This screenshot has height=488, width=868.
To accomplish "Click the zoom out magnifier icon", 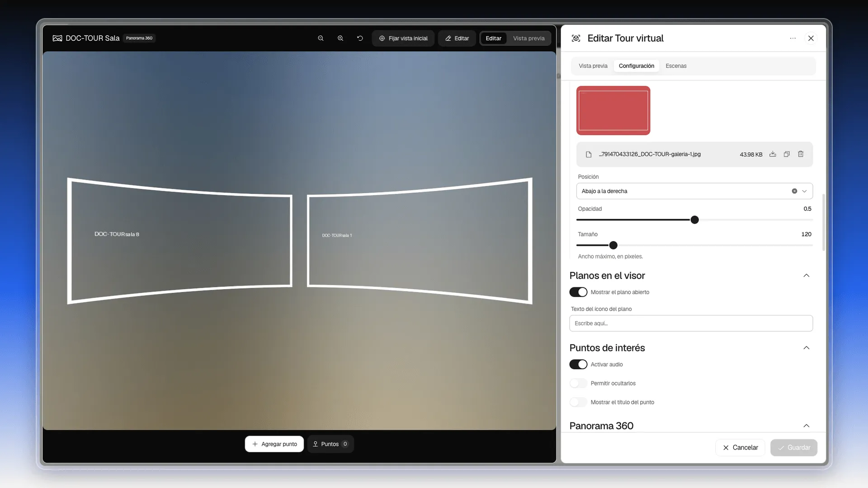I will click(x=321, y=38).
